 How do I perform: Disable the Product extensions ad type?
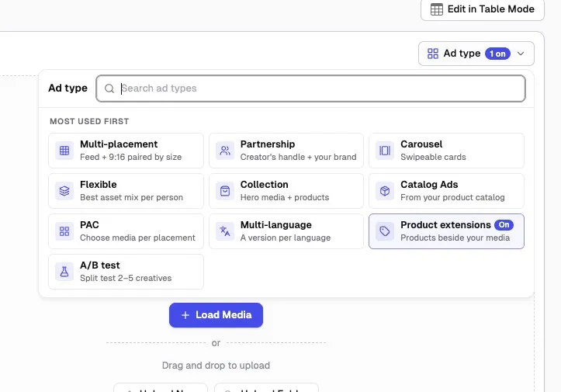446,231
